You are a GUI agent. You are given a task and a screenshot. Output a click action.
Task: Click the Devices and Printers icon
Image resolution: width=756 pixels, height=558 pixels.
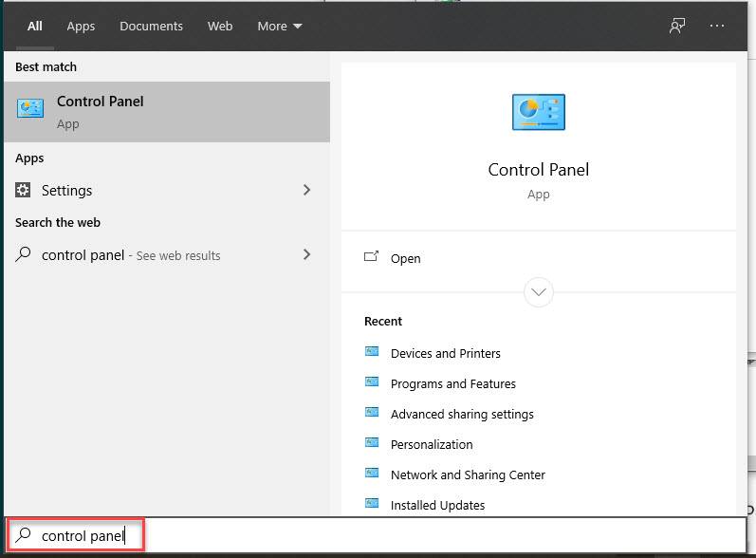(372, 353)
